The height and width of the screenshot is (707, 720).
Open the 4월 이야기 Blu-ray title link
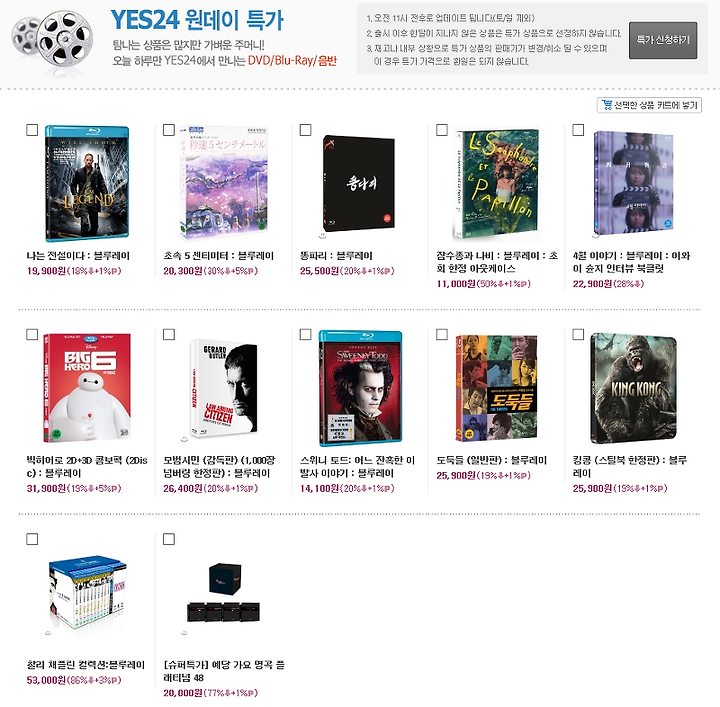point(631,262)
